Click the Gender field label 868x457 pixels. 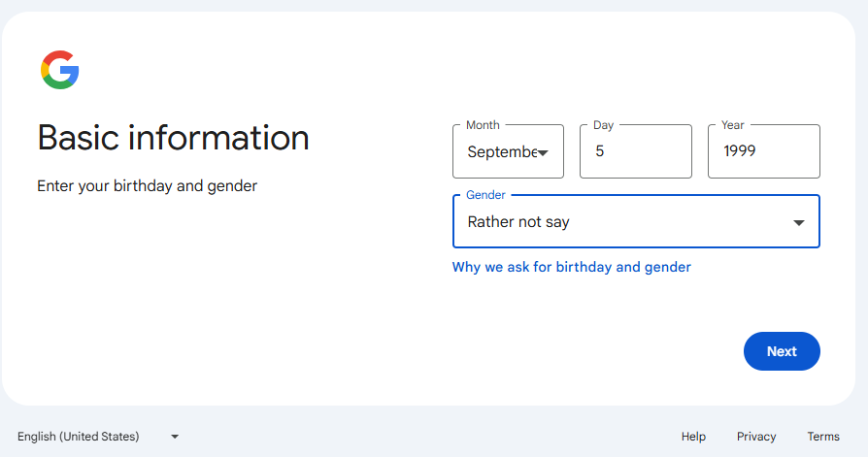click(x=485, y=195)
